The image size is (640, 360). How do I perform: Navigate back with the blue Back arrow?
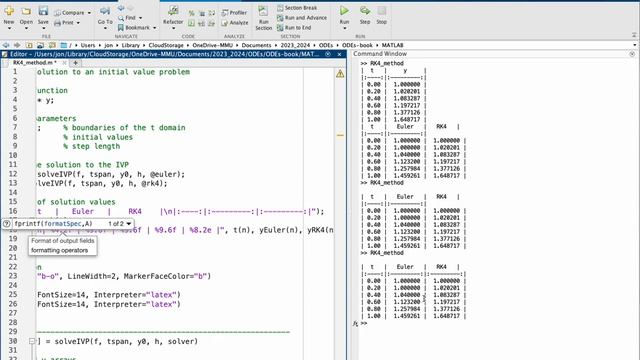(x=121, y=8)
